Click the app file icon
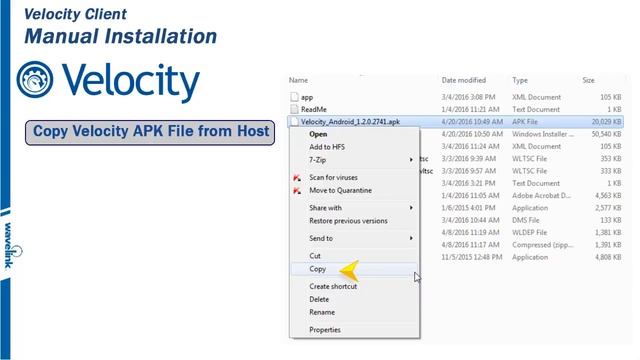The image size is (640, 360). click(294, 97)
